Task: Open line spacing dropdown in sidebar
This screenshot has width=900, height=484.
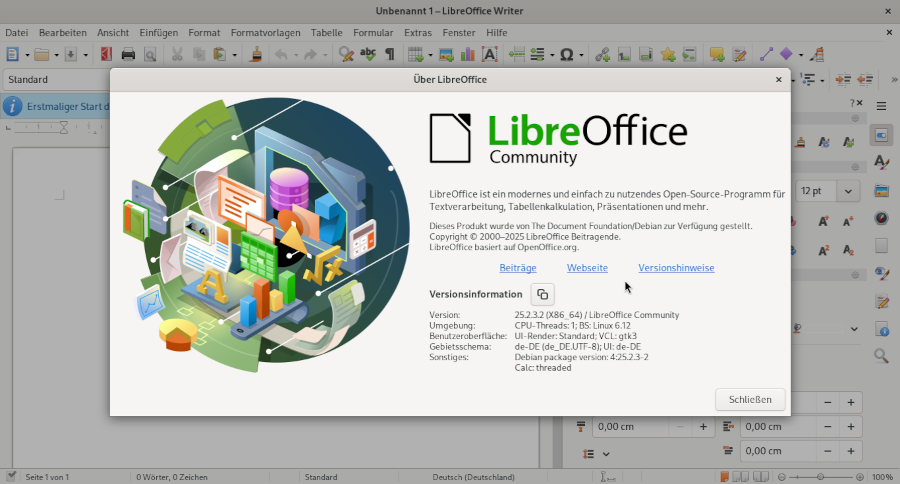Action: 606,454
